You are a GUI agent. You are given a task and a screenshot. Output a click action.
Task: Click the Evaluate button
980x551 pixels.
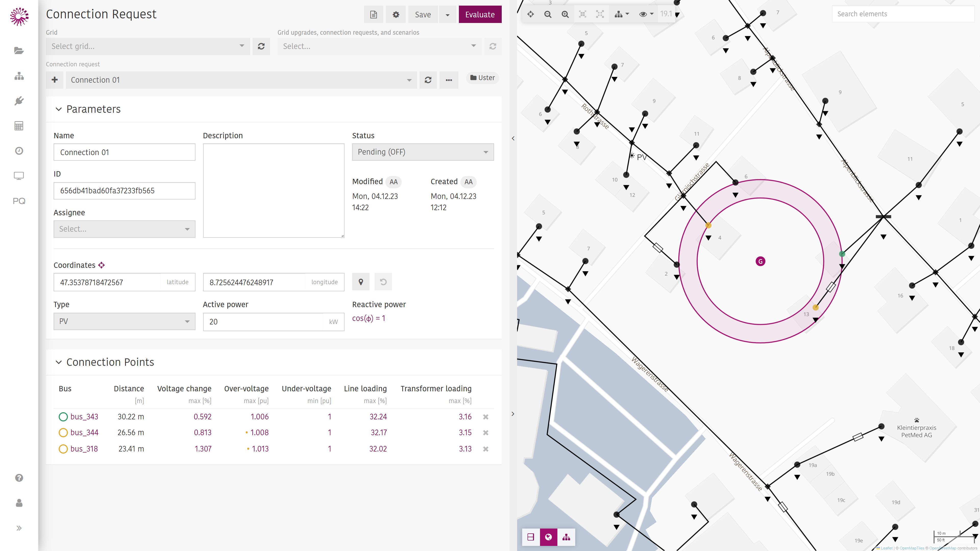tap(480, 15)
